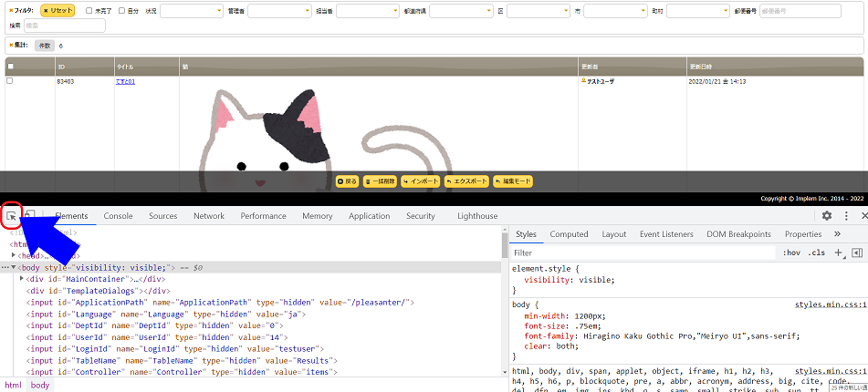Switch to the Elements tab
The image size is (868, 392).
pyautogui.click(x=71, y=216)
